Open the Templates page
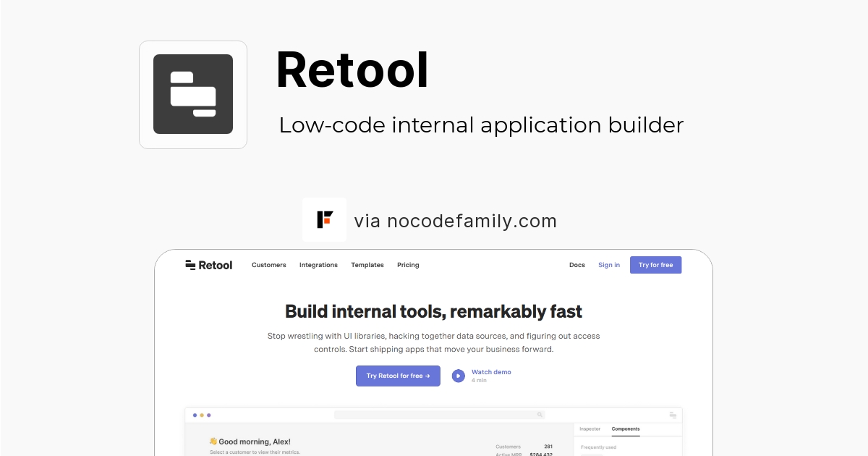Image resolution: width=868 pixels, height=456 pixels. tap(367, 265)
